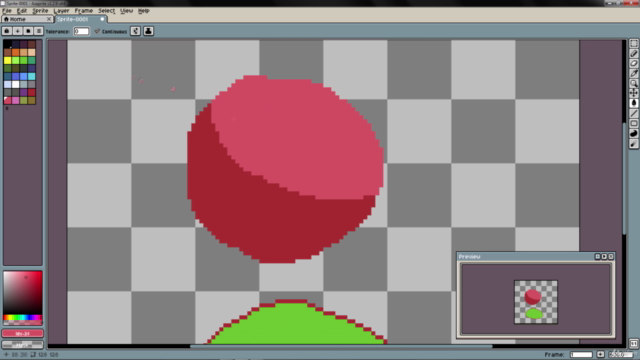Center the Preview window view

[x=598, y=257]
